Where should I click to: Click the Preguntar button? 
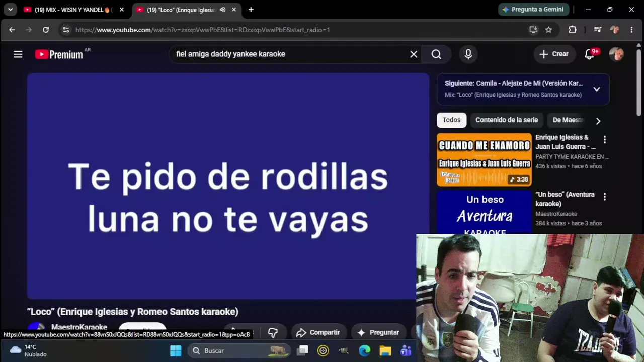(x=378, y=332)
